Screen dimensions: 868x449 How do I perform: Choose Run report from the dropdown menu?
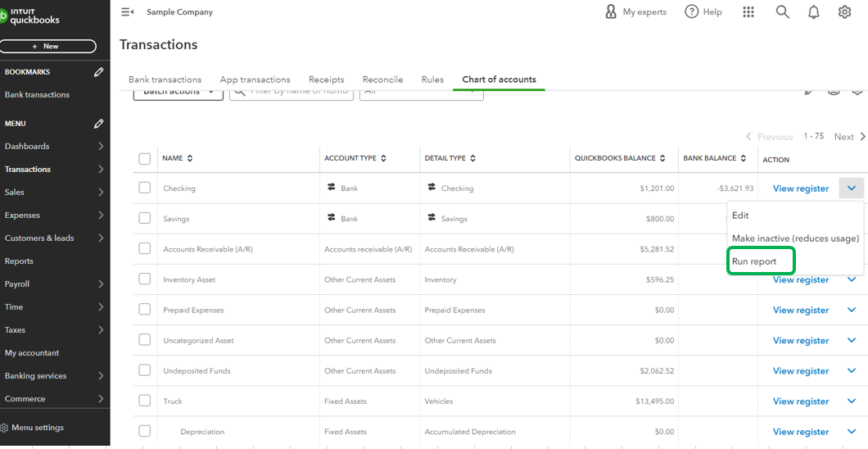point(754,261)
